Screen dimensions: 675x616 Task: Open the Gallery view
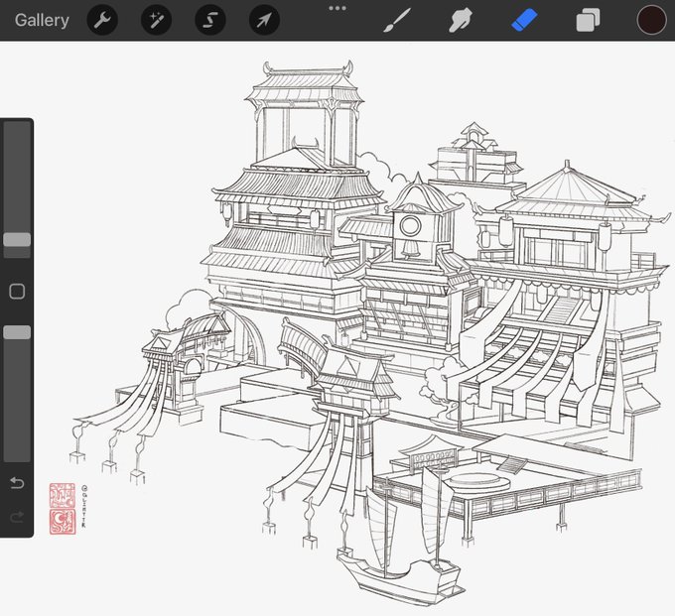42,20
